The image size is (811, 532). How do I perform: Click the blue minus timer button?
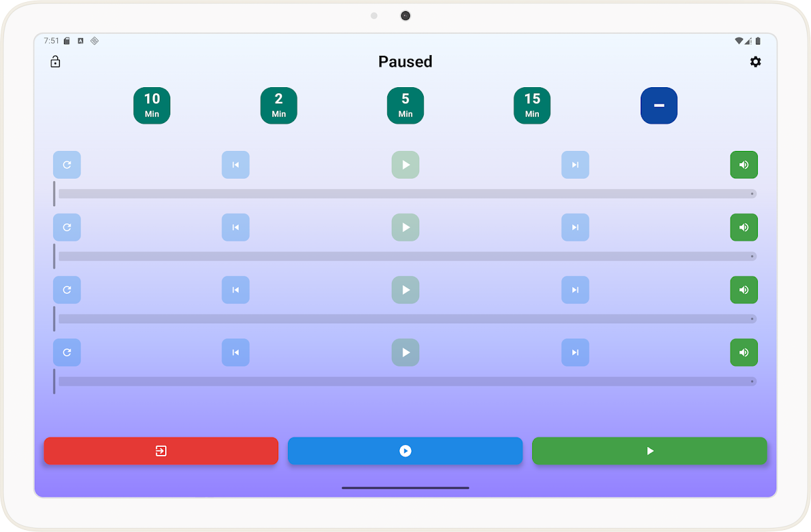pos(659,106)
